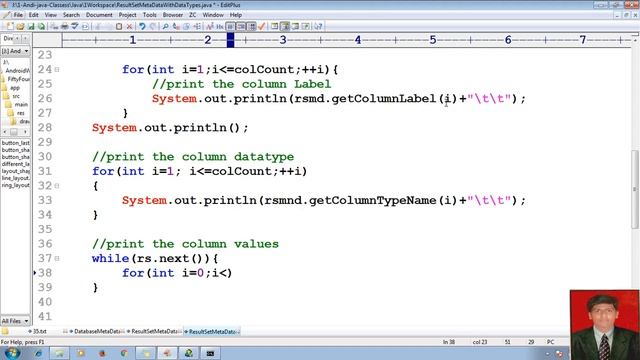This screenshot has width=640, height=360.
Task: Open the Document menu
Action: coord(99,15)
